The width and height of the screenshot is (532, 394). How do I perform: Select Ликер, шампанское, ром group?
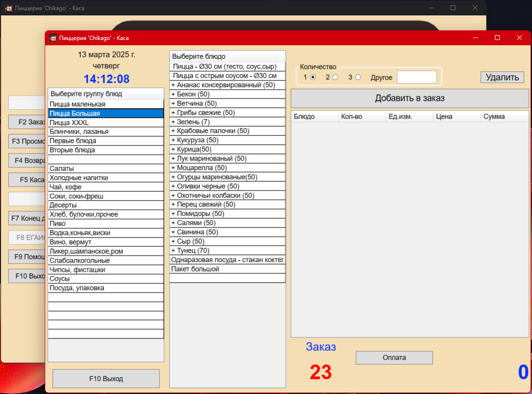[x=106, y=251]
